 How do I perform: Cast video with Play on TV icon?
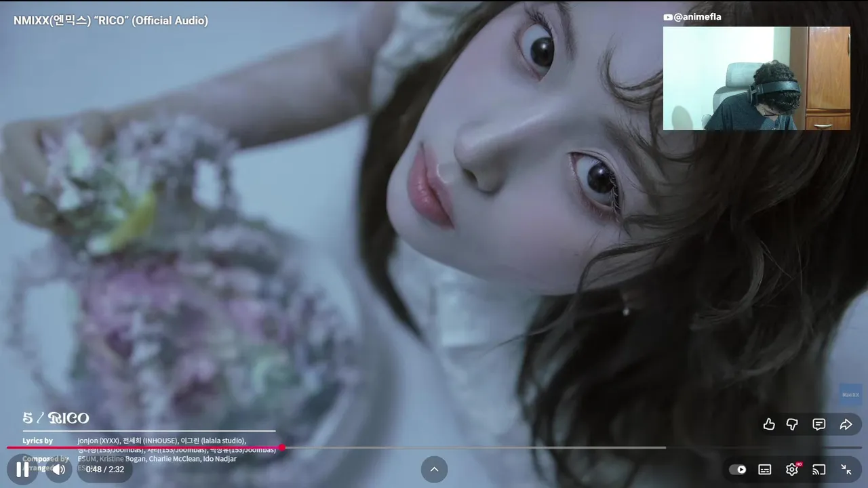coord(818,470)
